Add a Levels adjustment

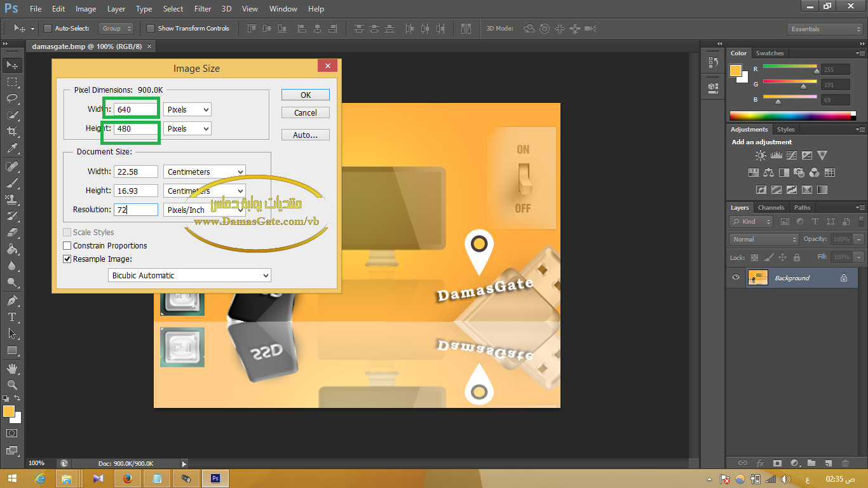click(x=776, y=155)
